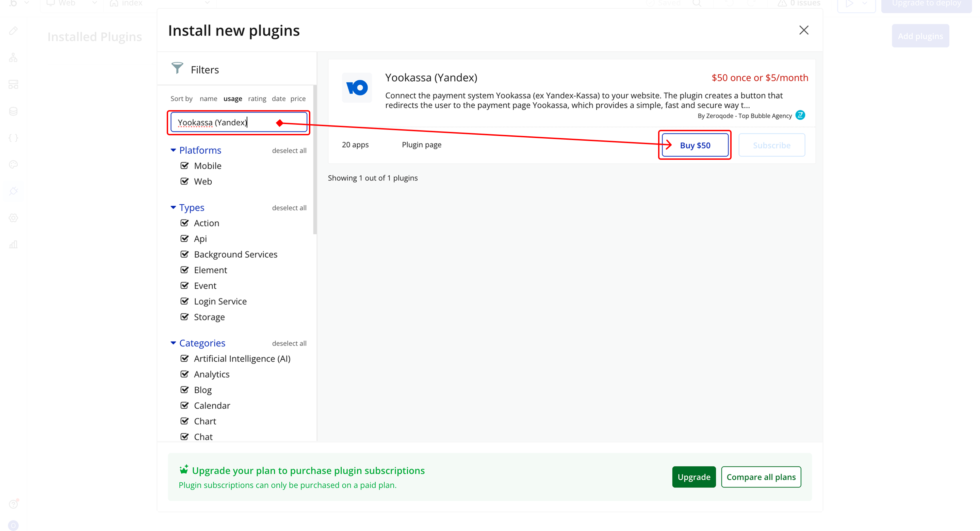The width and height of the screenshot is (980, 531).
Task: Collapse the Types filter section
Action: point(173,207)
